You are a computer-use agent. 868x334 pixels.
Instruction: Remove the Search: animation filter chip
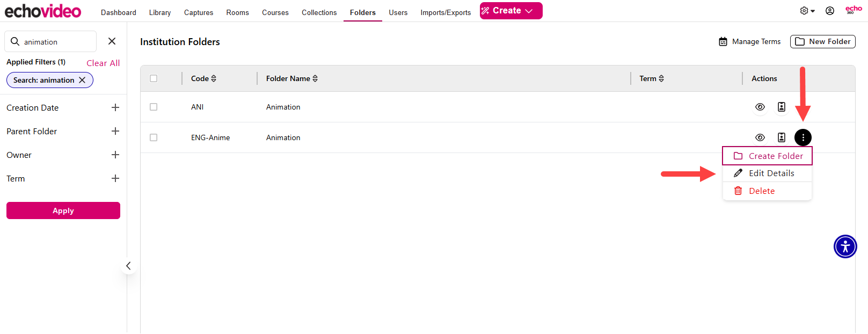point(82,80)
